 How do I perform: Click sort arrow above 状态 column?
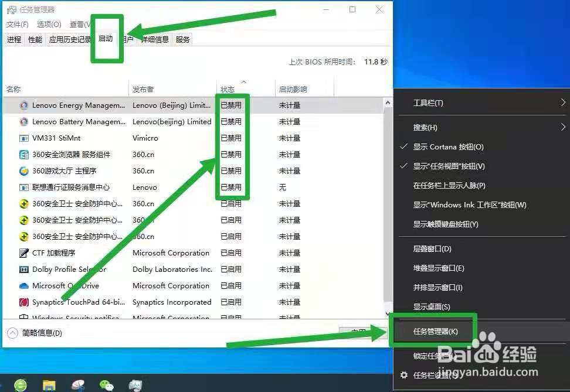pos(244,82)
